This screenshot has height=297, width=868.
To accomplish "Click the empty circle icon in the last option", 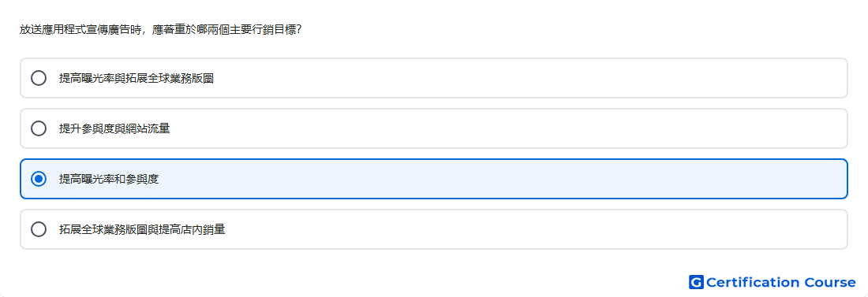I will coord(39,229).
